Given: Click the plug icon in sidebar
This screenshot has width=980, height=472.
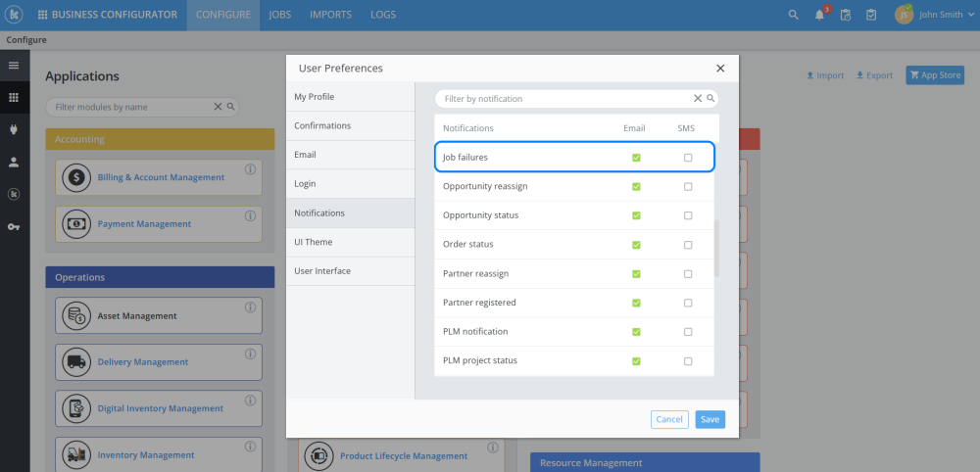Looking at the screenshot, I should point(14,130).
